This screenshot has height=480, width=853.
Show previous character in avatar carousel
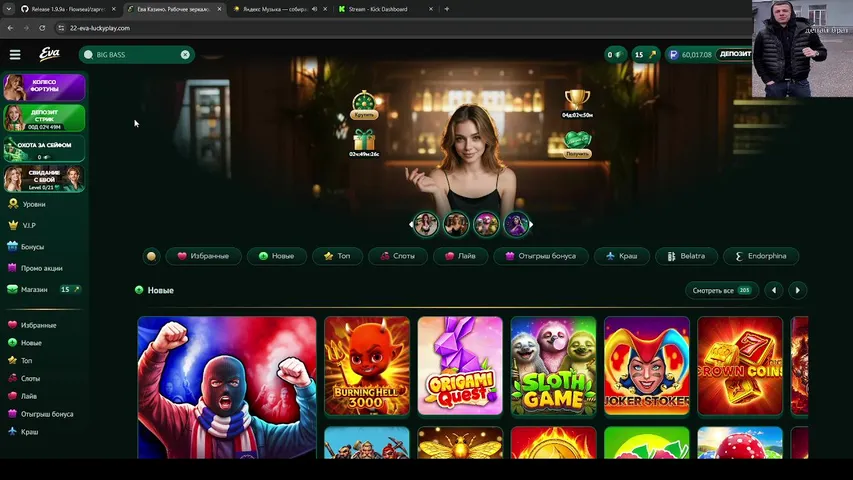[x=411, y=224]
